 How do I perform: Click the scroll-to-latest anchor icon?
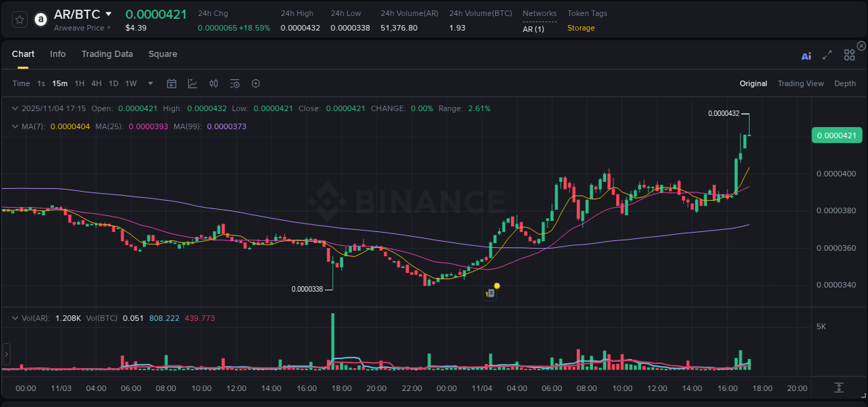837,388
